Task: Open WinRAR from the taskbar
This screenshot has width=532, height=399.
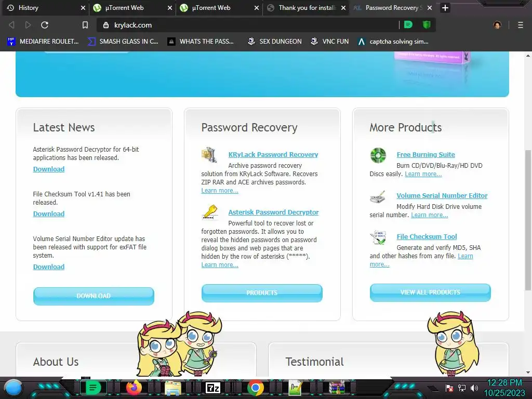Action: point(337,388)
